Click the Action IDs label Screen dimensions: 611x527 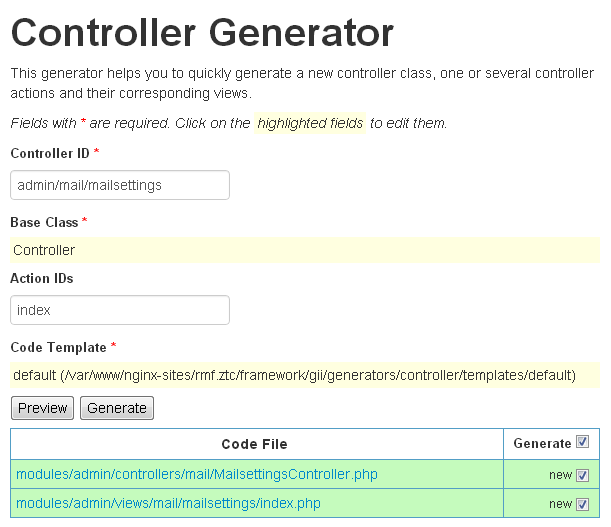42,278
